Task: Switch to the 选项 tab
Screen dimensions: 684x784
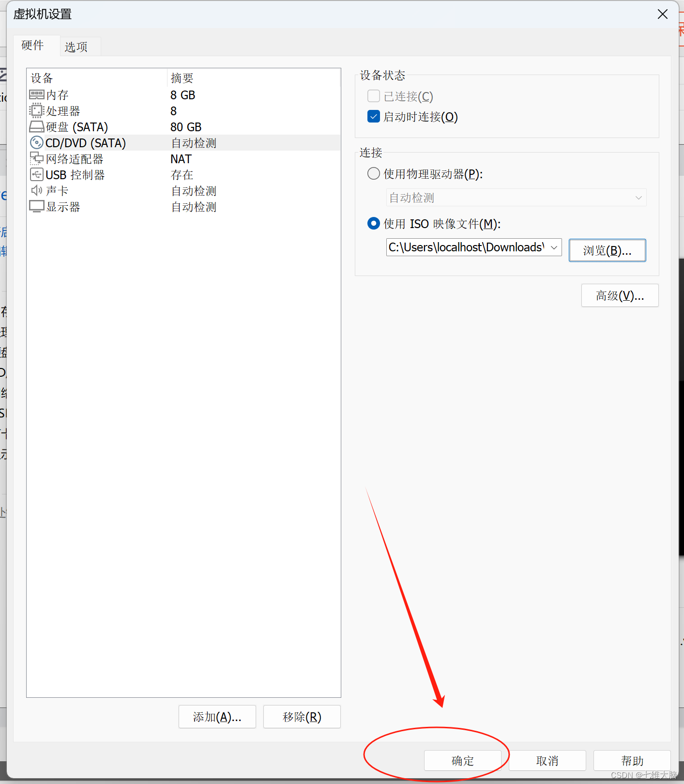Action: tap(76, 47)
